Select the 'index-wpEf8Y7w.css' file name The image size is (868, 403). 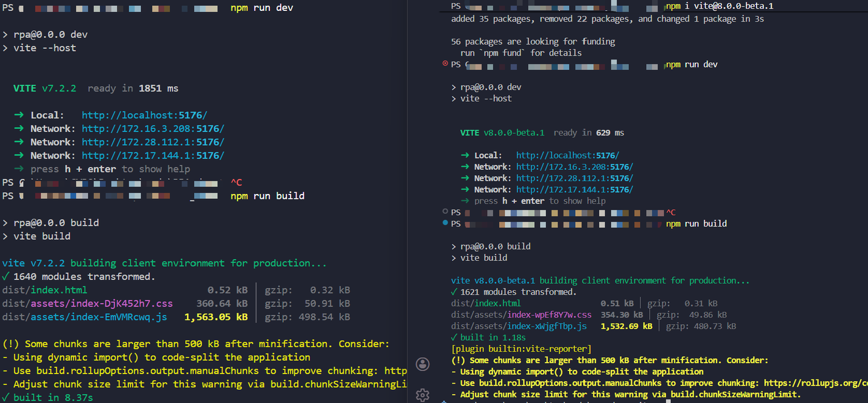point(550,315)
